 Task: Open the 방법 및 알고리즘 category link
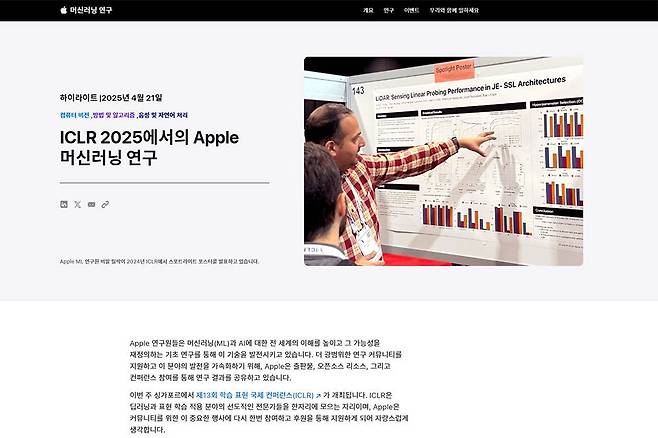[114, 115]
